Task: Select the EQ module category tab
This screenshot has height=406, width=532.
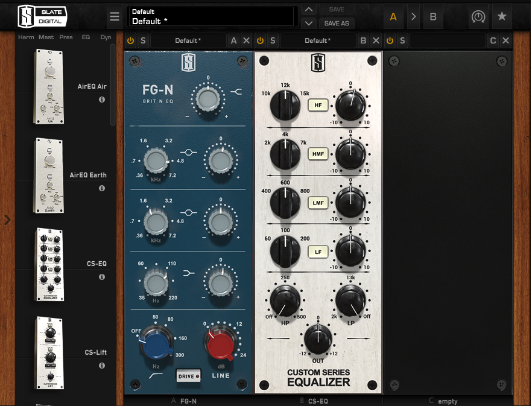Action: 86,37
